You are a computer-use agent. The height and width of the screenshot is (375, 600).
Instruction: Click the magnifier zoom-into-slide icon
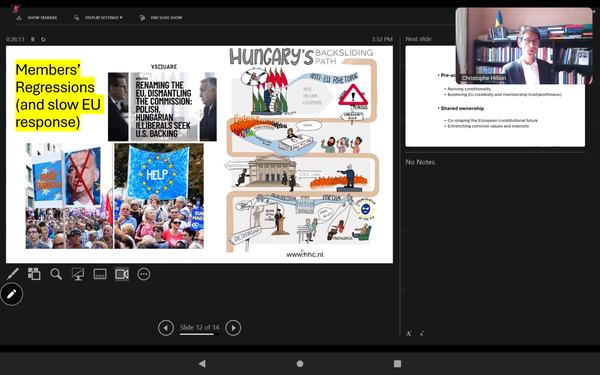pyautogui.click(x=56, y=274)
